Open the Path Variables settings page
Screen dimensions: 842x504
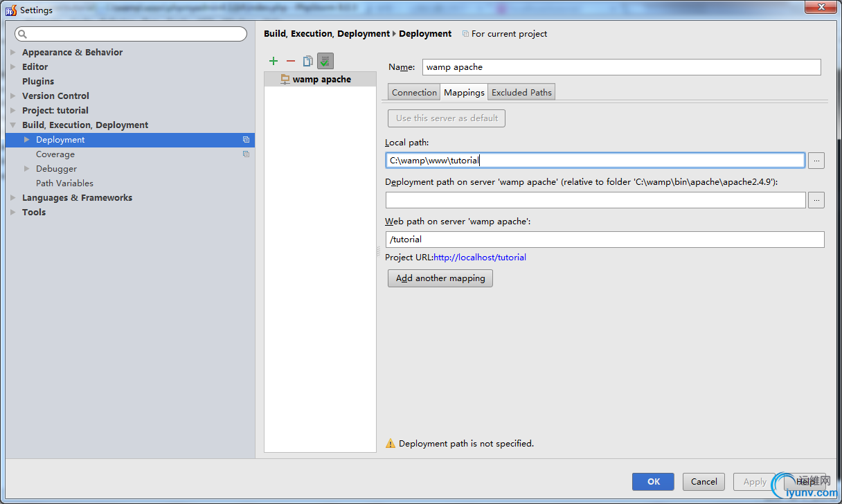pyautogui.click(x=64, y=183)
